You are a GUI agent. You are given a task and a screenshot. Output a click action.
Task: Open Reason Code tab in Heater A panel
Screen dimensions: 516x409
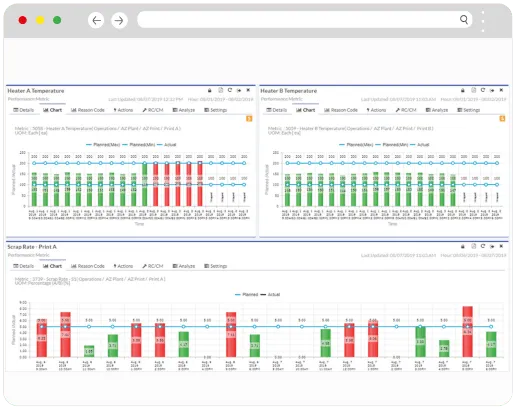tap(88, 110)
